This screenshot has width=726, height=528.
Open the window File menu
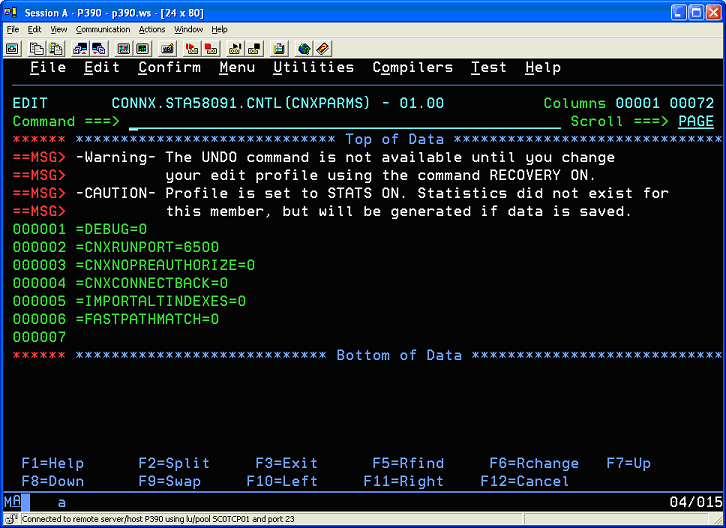click(x=13, y=30)
